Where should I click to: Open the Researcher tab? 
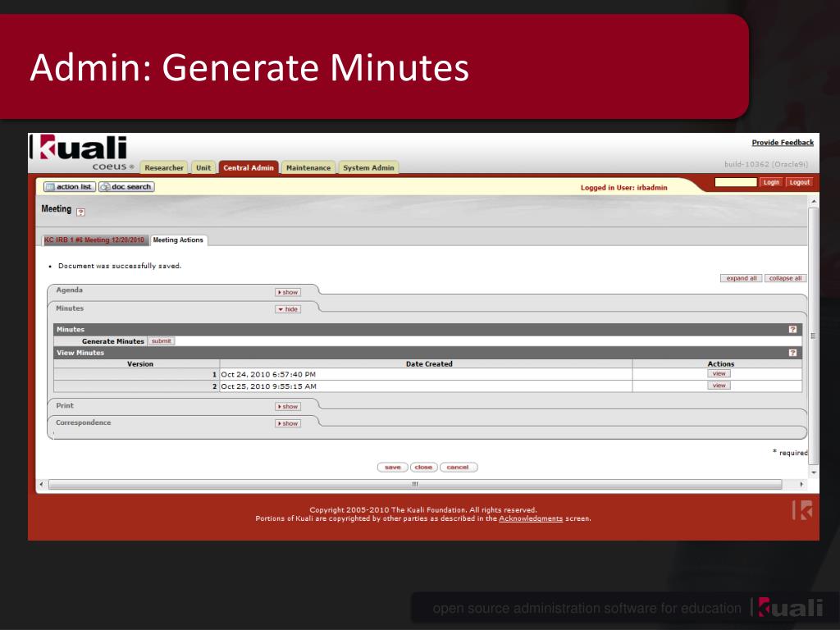pyautogui.click(x=164, y=167)
